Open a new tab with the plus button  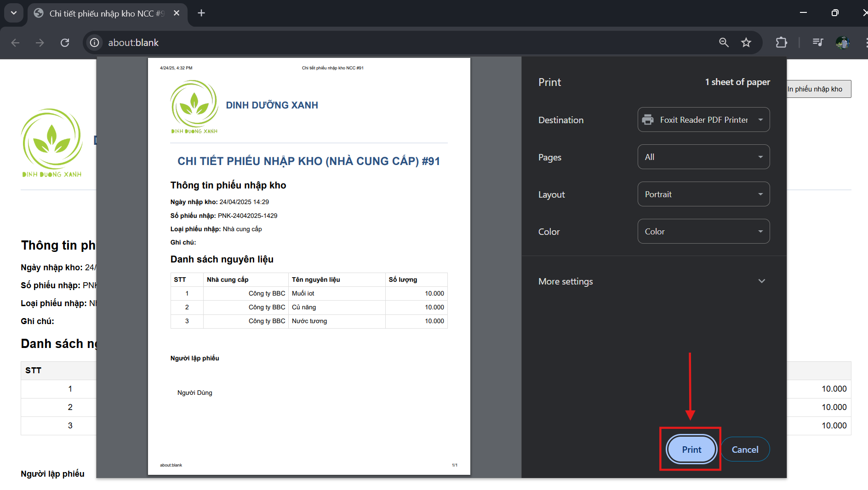[x=201, y=13]
